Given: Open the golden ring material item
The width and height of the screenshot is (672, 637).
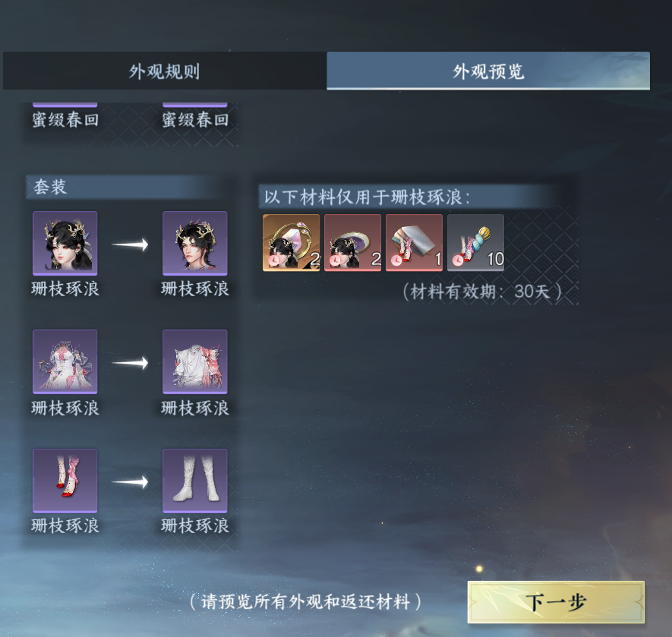Looking at the screenshot, I should [292, 243].
